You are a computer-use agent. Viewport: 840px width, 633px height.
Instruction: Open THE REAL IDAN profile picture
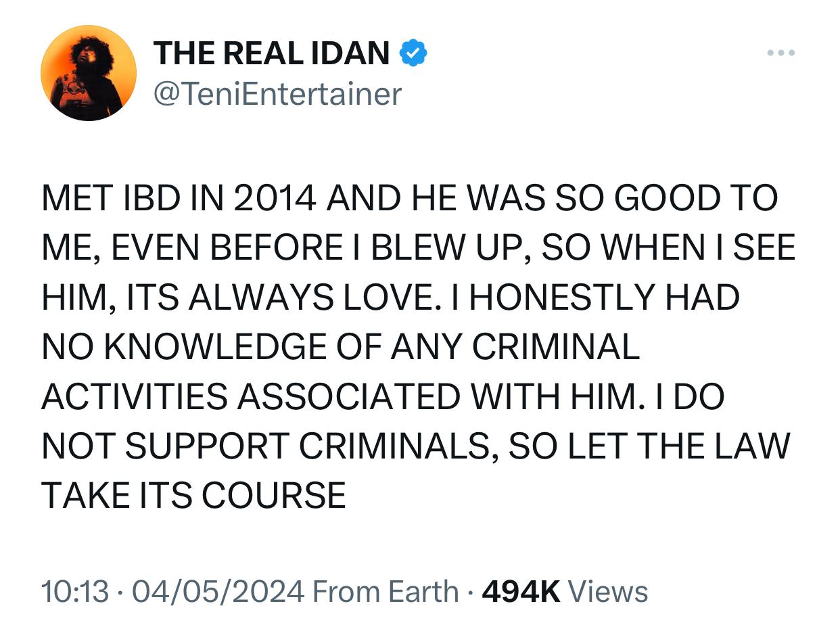[89, 73]
